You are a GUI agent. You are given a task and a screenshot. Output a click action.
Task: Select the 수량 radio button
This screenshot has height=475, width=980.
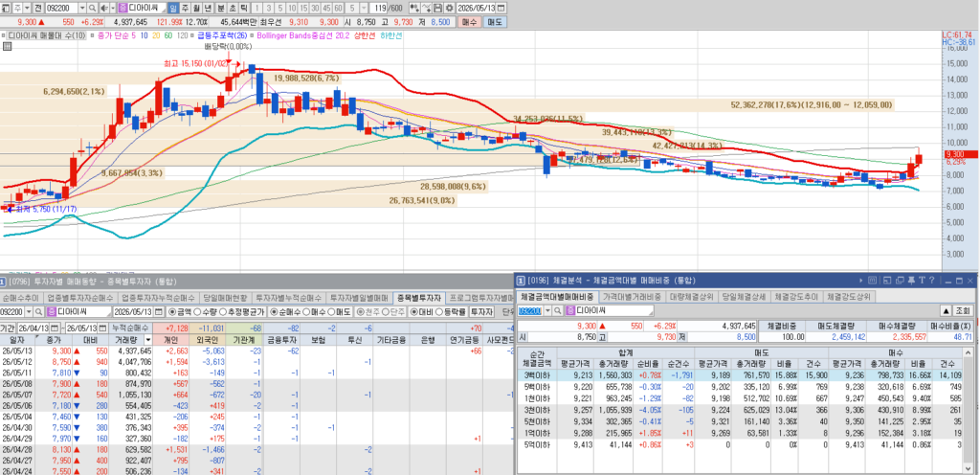197,311
